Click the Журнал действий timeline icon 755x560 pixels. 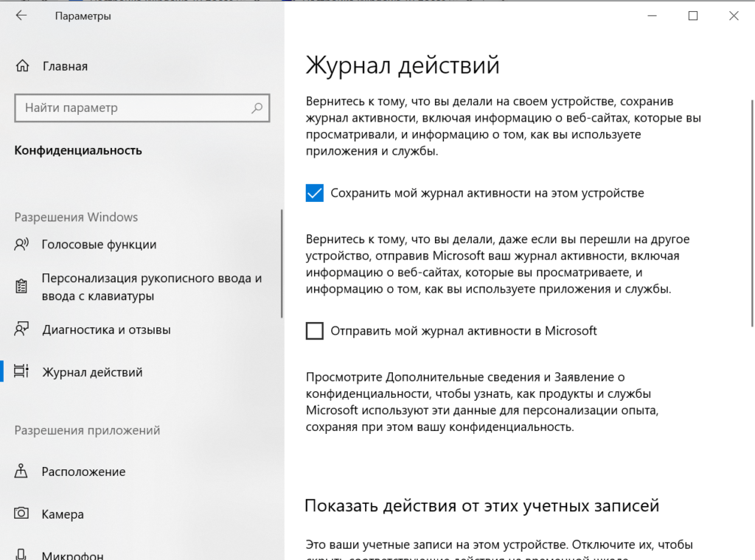21,372
